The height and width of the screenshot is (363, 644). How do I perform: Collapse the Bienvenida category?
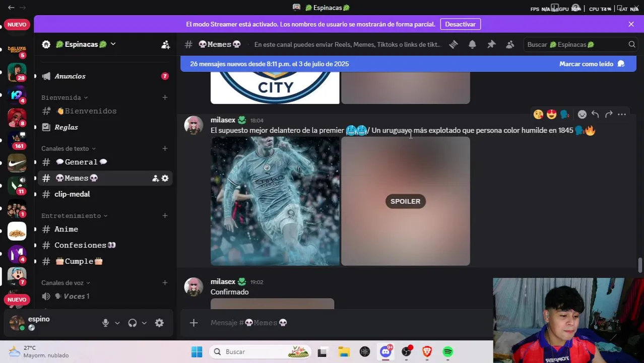click(x=65, y=97)
